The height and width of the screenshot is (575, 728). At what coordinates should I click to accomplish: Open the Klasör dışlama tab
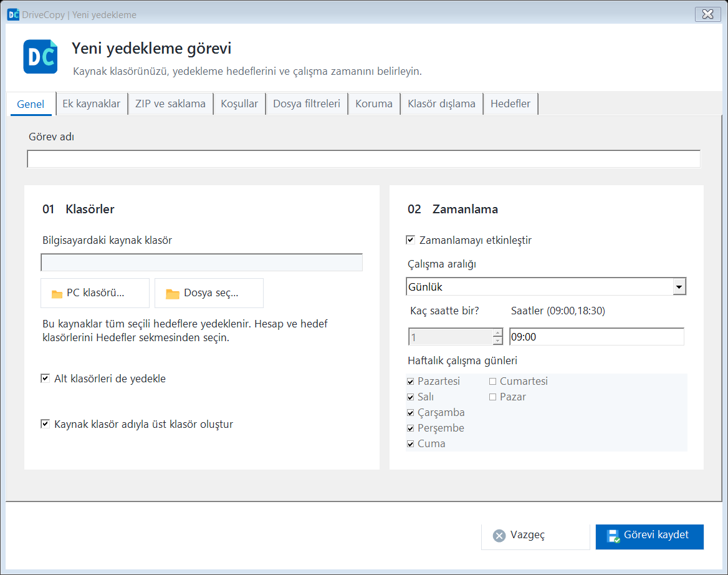[x=441, y=104]
